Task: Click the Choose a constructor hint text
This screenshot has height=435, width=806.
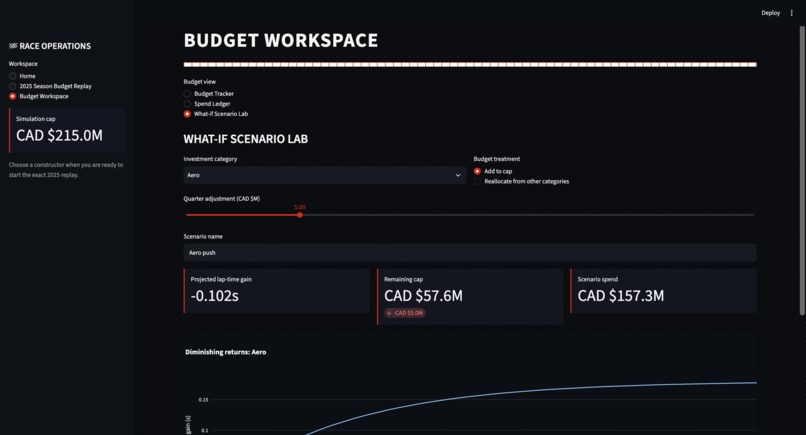Action: pos(66,170)
